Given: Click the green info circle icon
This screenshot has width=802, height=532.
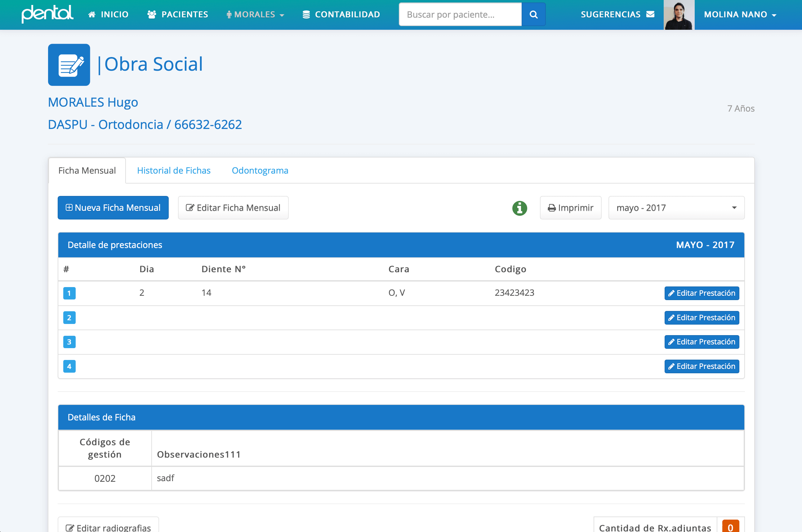Looking at the screenshot, I should tap(519, 208).
